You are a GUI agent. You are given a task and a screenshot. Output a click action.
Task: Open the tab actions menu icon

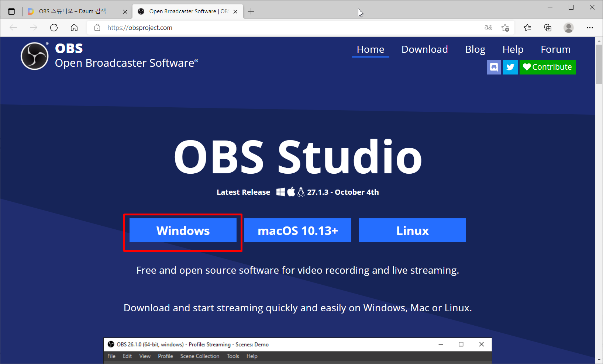pyautogui.click(x=11, y=11)
